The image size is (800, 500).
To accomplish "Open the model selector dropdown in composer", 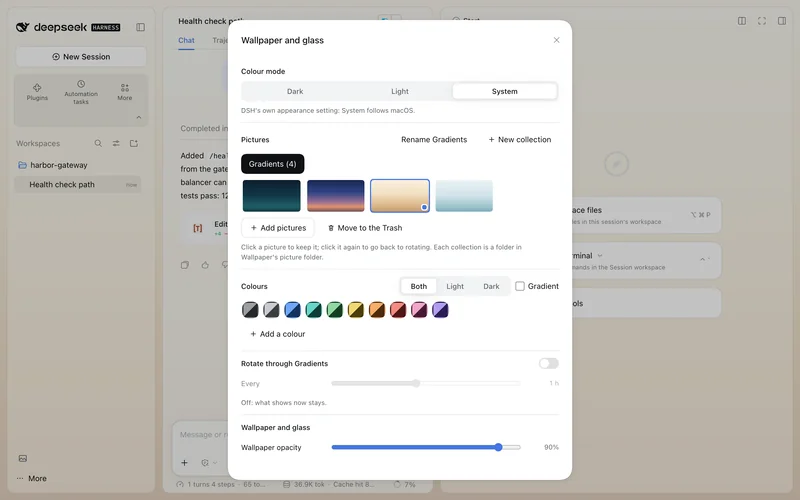I will point(209,463).
